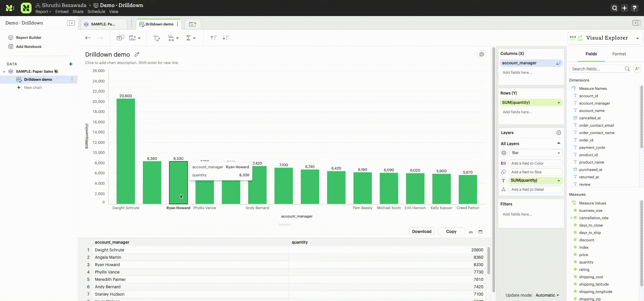Click the Dwight Schrute green bar

pos(126,151)
